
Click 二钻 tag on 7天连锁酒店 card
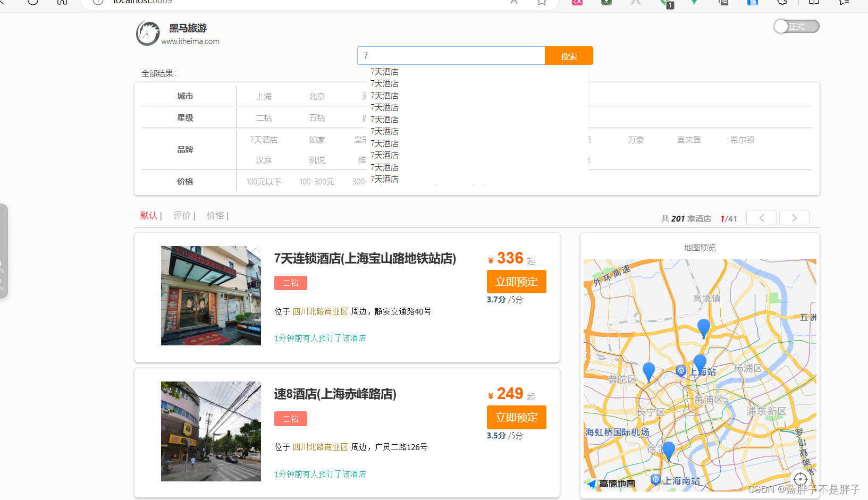tap(291, 283)
